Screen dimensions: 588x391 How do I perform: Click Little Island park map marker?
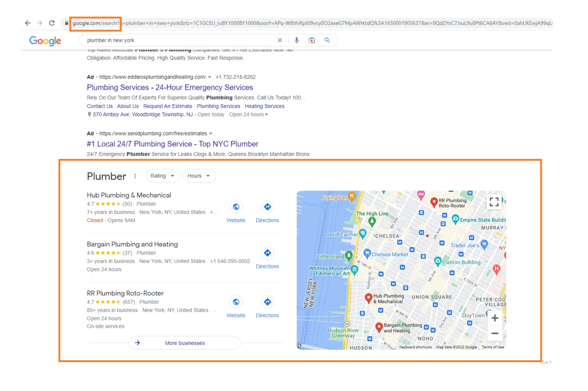click(x=348, y=256)
